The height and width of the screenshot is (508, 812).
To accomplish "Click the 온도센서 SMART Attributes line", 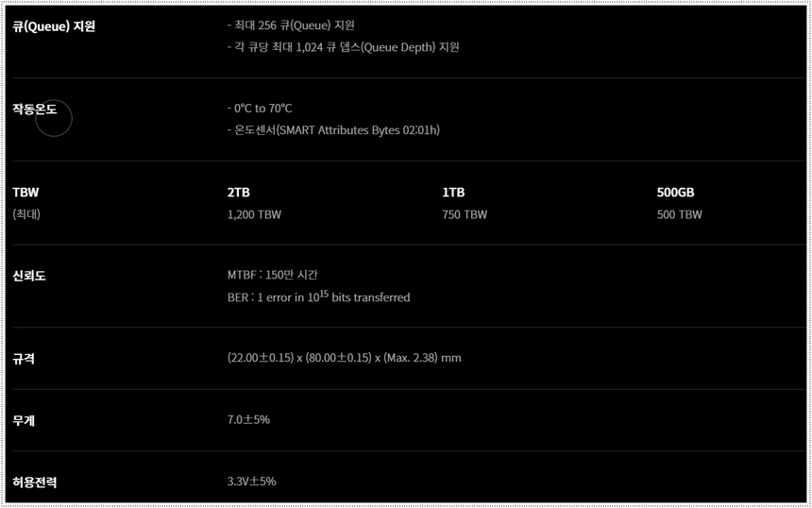I will click(333, 130).
